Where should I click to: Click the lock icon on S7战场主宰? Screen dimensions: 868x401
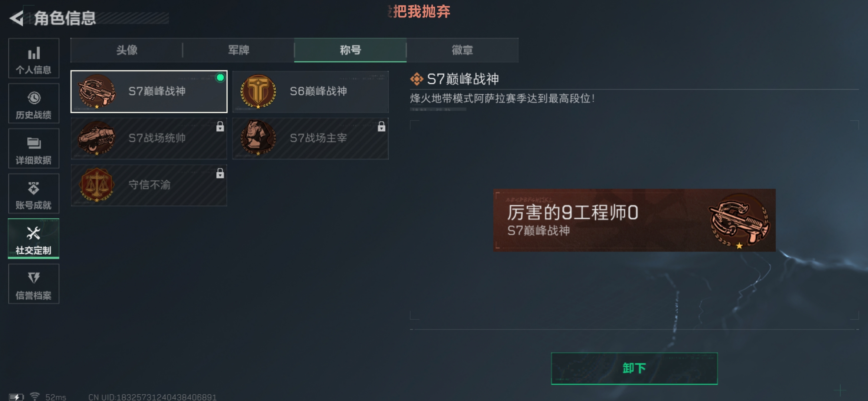coord(381,127)
